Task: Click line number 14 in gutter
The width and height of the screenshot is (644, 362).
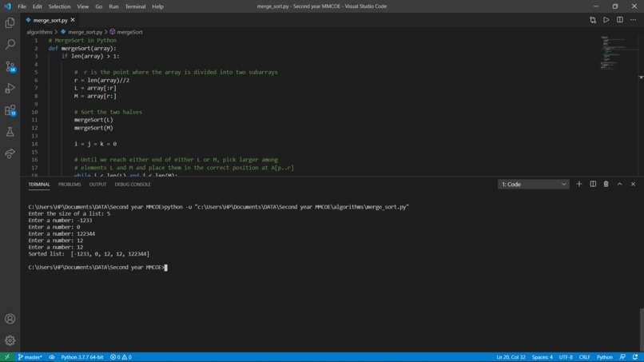Action: 34,144
